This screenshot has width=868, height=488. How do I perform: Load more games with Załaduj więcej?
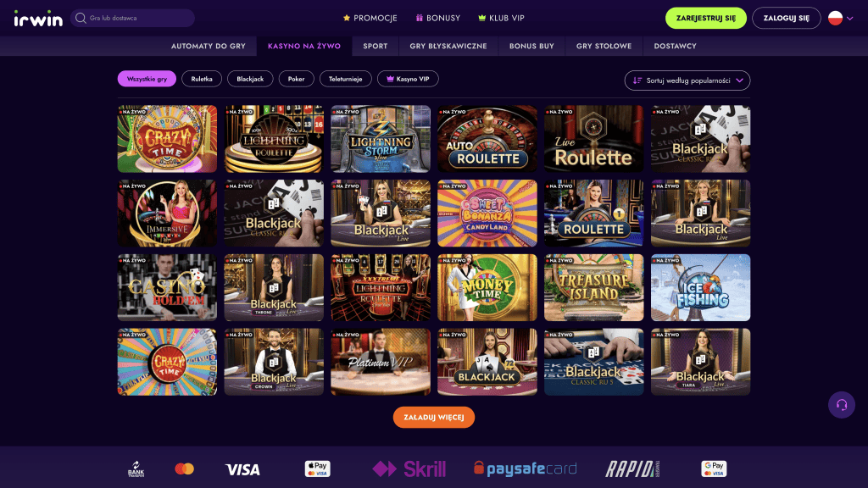click(x=434, y=417)
